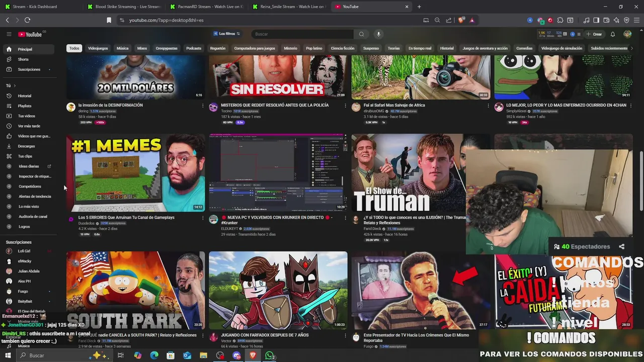Open the account avatar menu
The image size is (644, 362).
point(627,34)
